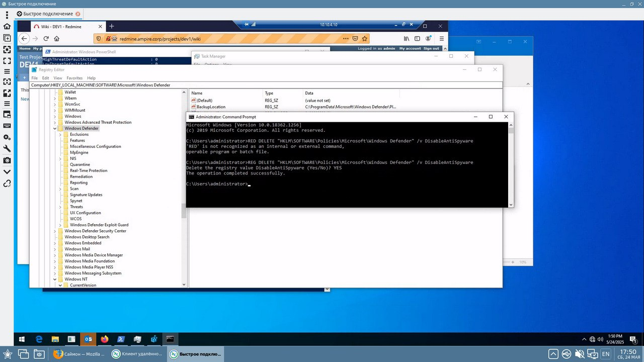
Task: Open PowerShell from Windows taskbar
Action: tap(121, 339)
